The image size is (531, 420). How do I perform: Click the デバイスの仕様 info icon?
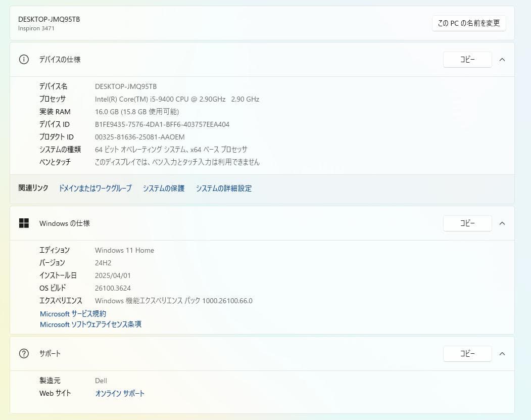click(23, 59)
